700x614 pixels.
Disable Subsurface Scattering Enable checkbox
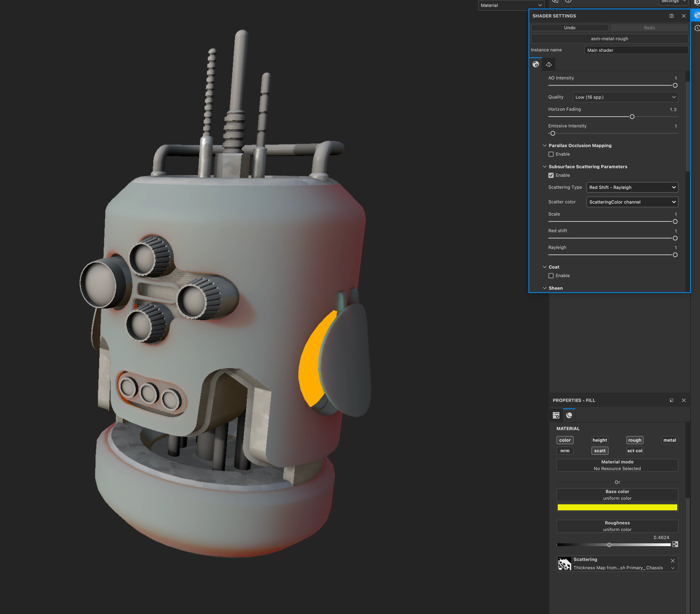[551, 175]
